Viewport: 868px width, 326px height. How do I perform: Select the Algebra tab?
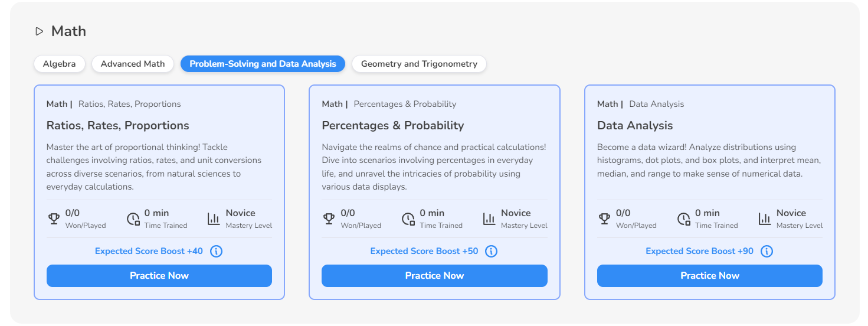[x=59, y=64]
